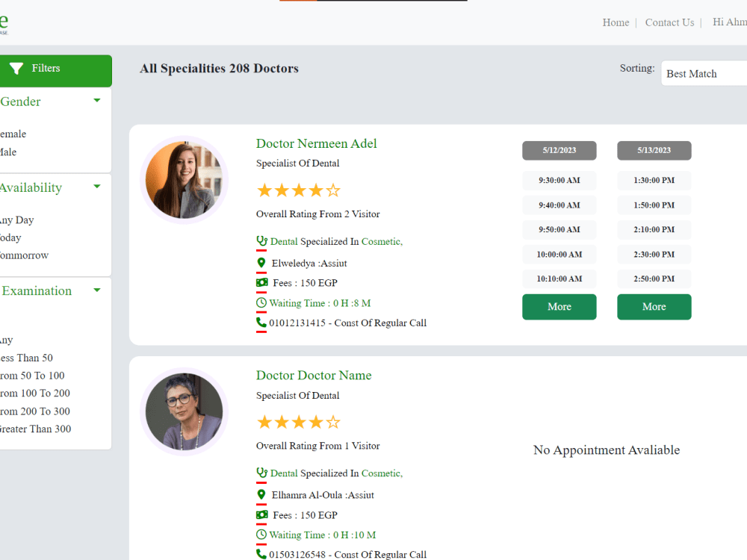Screen dimensions: 747x560
Task: Select Tomorrow availability option
Action: [25, 255]
